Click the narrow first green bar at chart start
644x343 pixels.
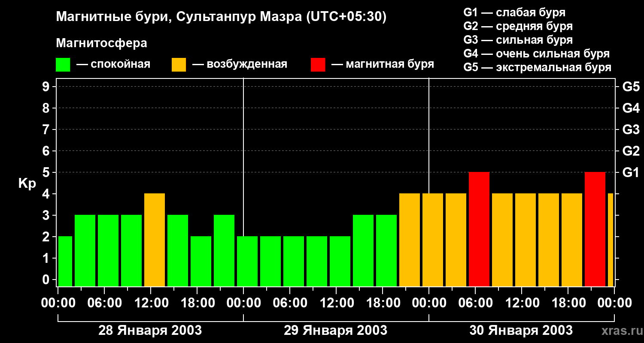[x=65, y=262]
